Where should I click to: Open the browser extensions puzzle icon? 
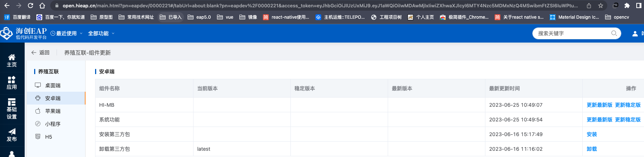(x=627, y=6)
